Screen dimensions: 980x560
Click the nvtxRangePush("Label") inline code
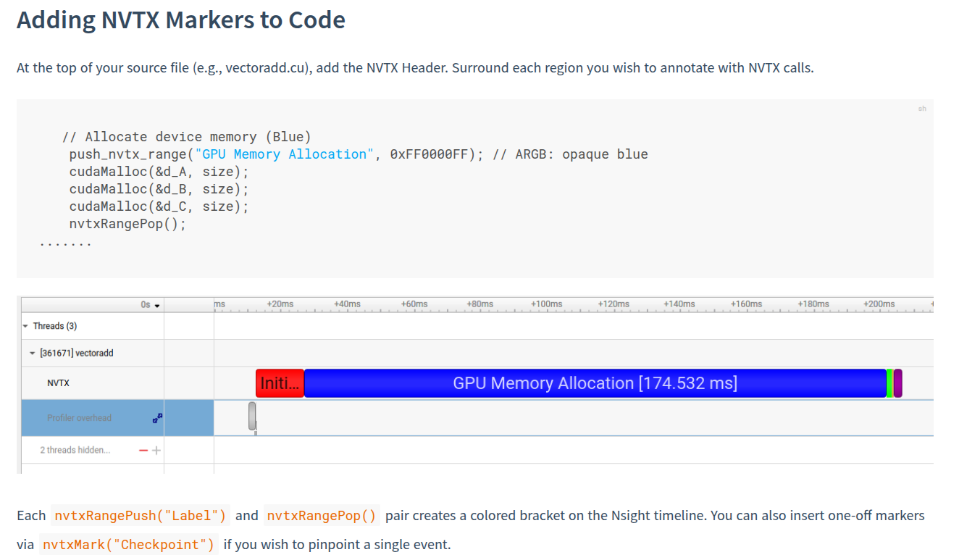click(x=141, y=516)
